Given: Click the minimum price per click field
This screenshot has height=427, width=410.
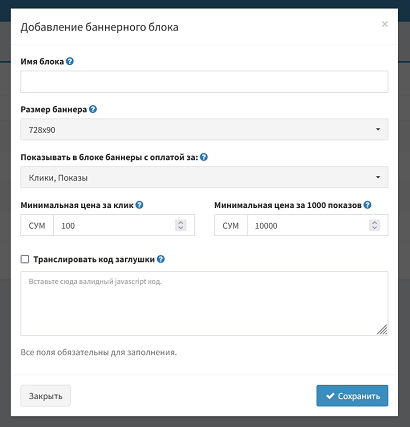Looking at the screenshot, I should pyautogui.click(x=124, y=225).
